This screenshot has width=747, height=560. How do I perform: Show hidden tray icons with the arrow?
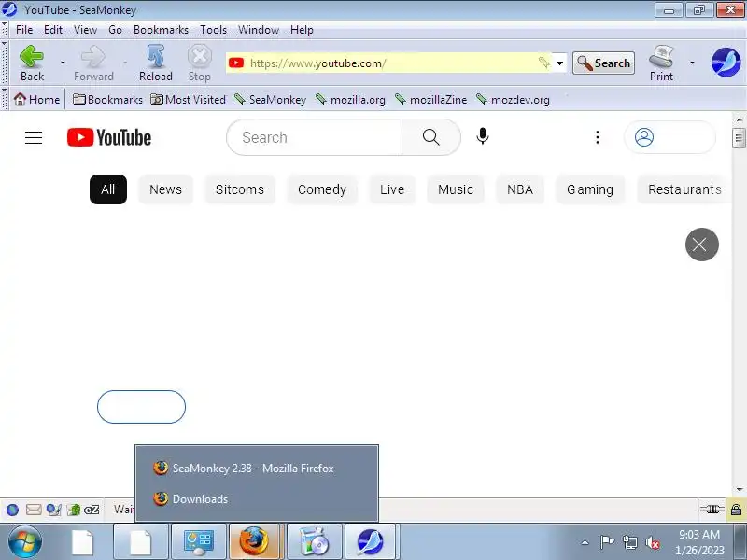coord(585,542)
